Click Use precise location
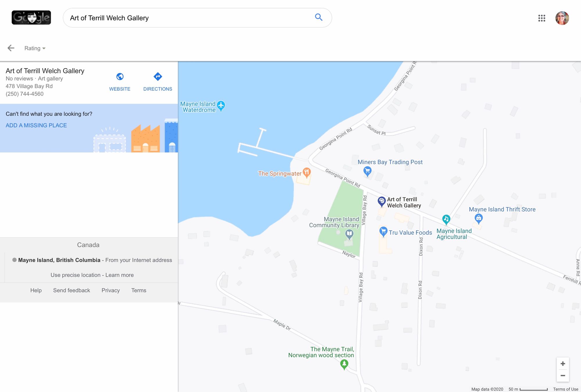 click(76, 275)
